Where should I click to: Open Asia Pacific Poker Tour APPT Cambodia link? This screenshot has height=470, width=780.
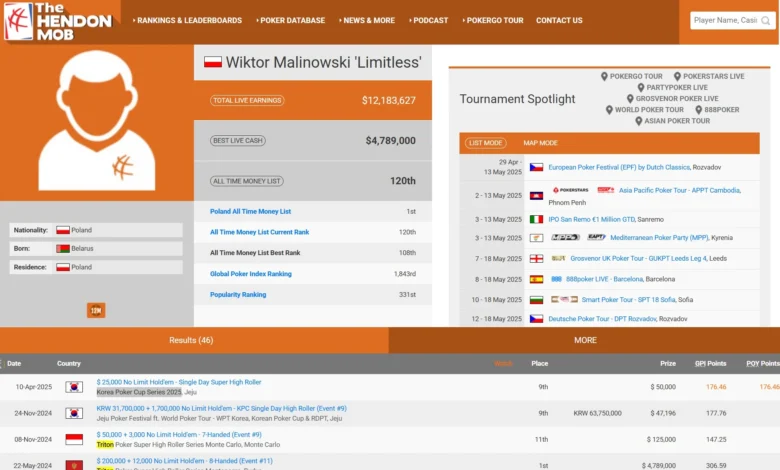coord(680,190)
